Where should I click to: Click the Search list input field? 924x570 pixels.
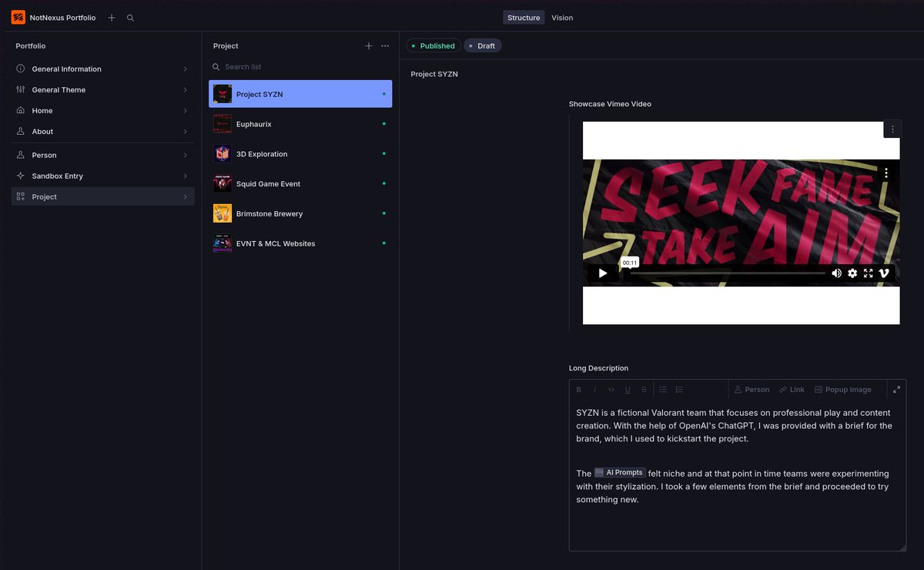pyautogui.click(x=300, y=67)
